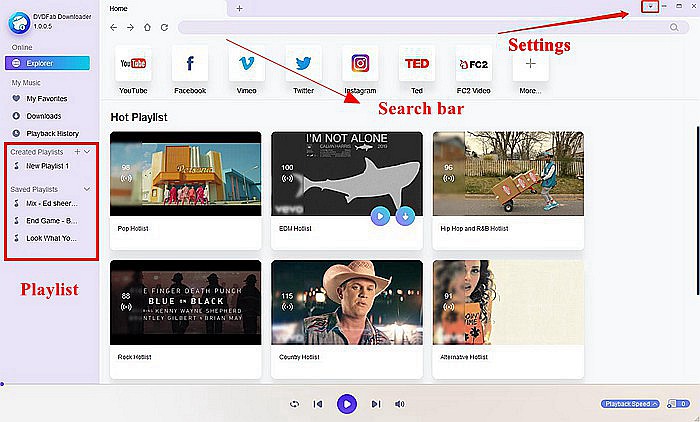
Task: Open the Alternative Hotlist thumbnail
Action: click(x=508, y=302)
